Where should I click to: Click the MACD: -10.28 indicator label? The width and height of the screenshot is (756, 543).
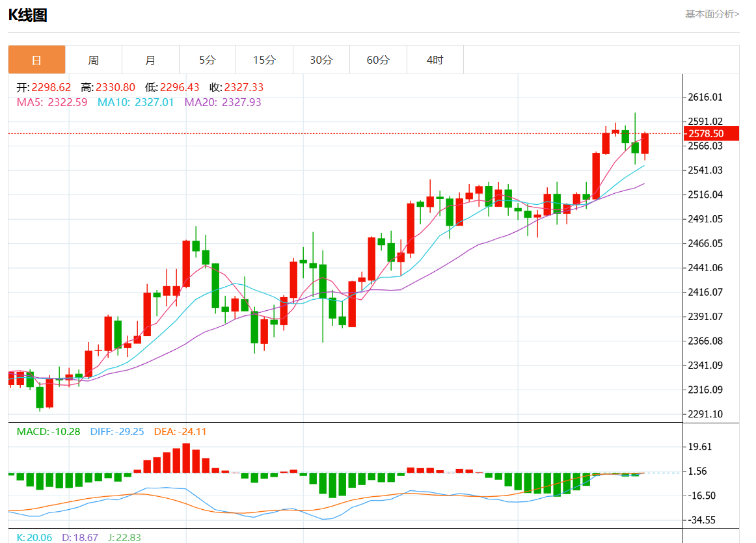(48, 432)
